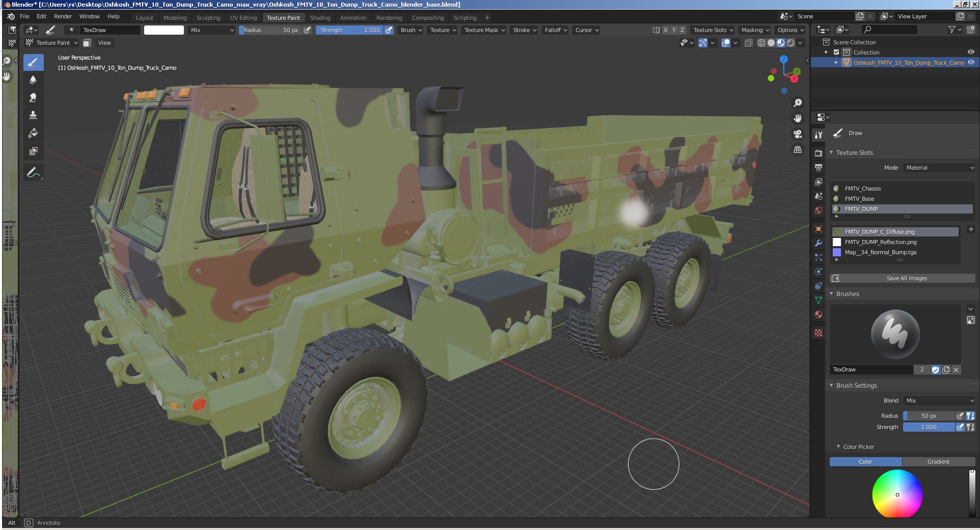
Task: Open View Layer properties tab
Action: click(x=819, y=181)
